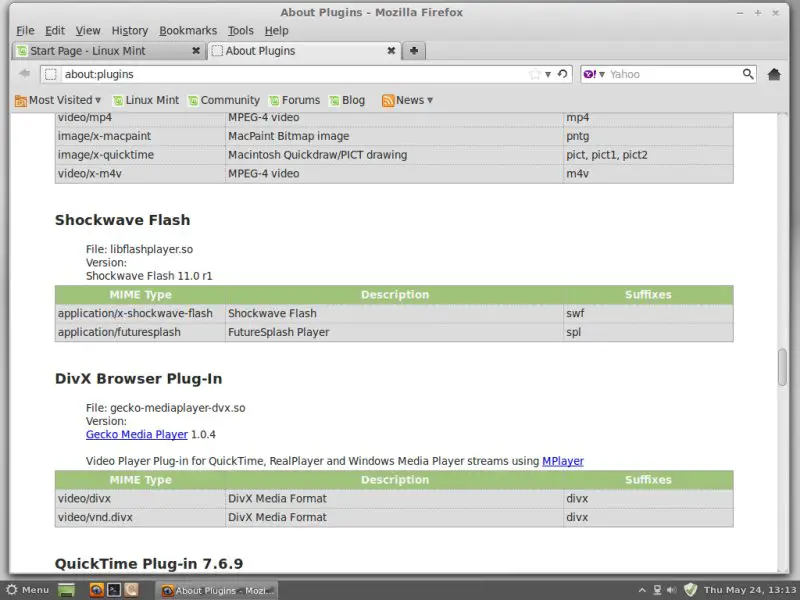
Task: Click the page identity icon in address bar
Action: click(51, 74)
